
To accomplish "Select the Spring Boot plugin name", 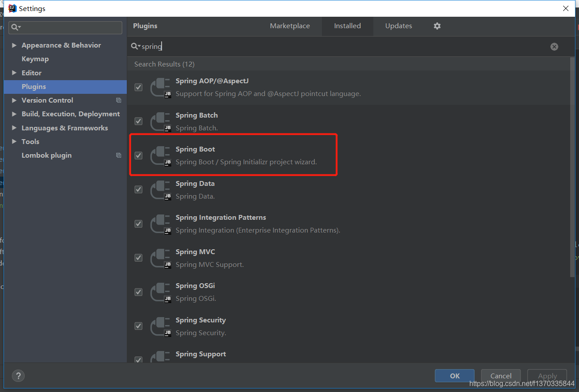I will point(195,149).
